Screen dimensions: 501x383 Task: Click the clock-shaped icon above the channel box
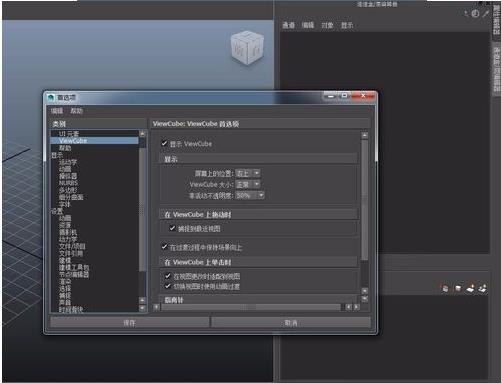pyautogui.click(x=475, y=14)
